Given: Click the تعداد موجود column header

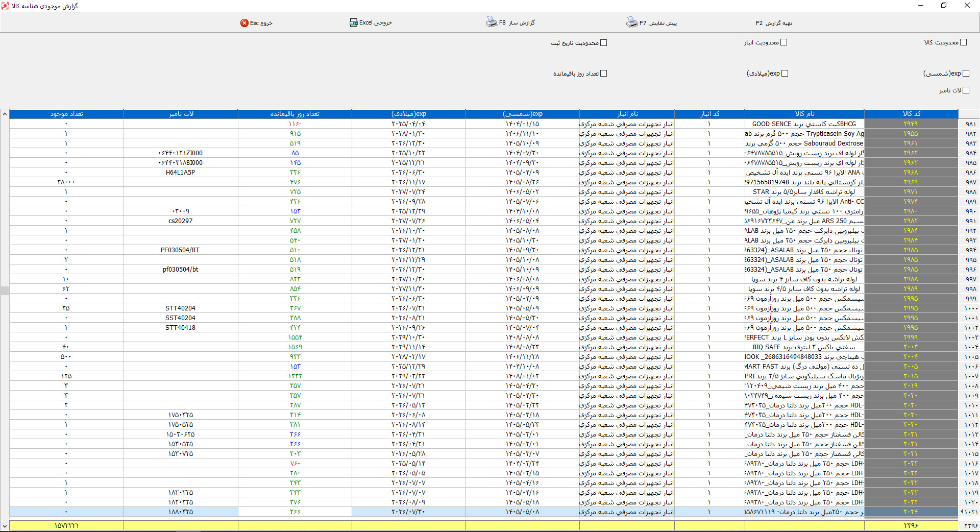Looking at the screenshot, I should pos(66,114).
